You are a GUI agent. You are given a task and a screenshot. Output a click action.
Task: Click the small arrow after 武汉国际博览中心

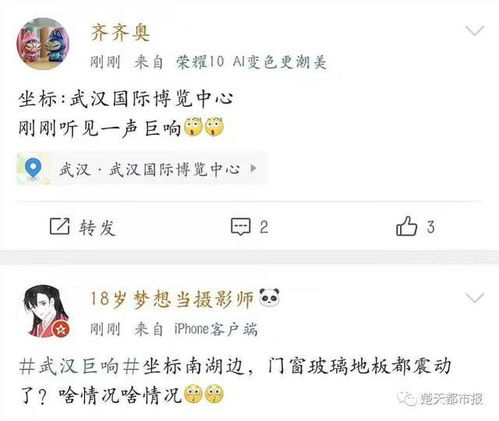(253, 168)
